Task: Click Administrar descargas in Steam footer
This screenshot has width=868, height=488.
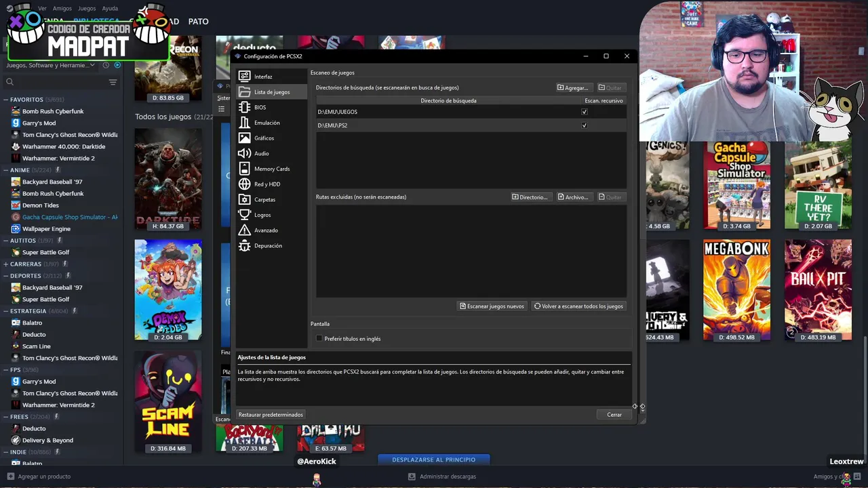Action: [x=448, y=476]
